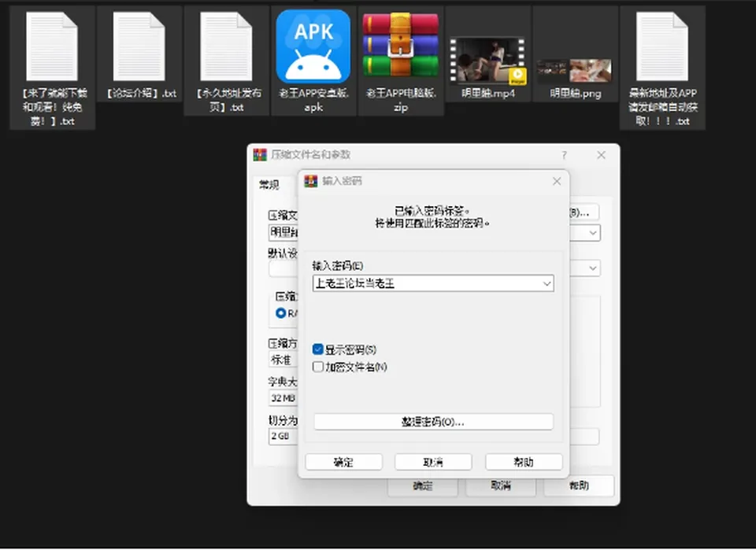This screenshot has height=550, width=756.
Task: Uncheck the 显示密码(S) checkbox
Action: pyautogui.click(x=317, y=349)
